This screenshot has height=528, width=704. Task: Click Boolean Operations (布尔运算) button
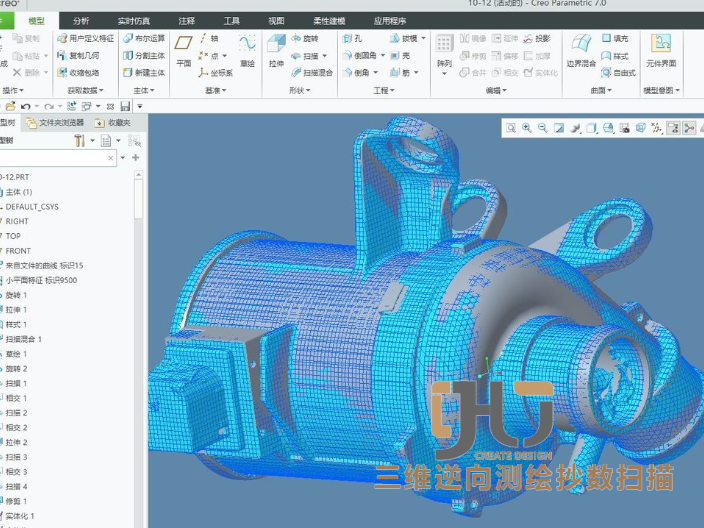[144, 38]
